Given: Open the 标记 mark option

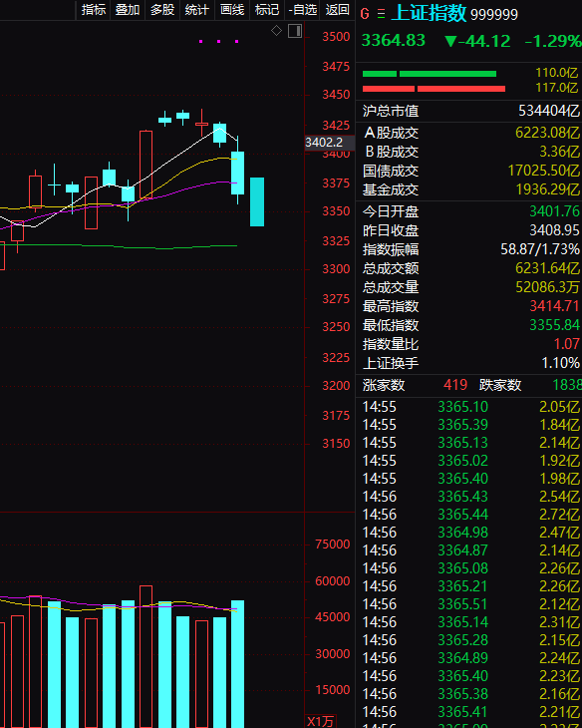Looking at the screenshot, I should point(267,9).
